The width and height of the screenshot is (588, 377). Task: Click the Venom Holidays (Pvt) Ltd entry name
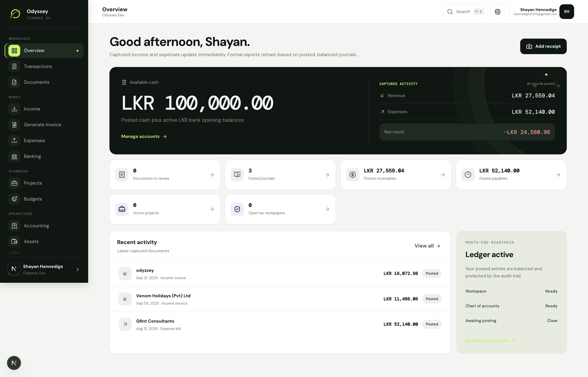coord(163,296)
